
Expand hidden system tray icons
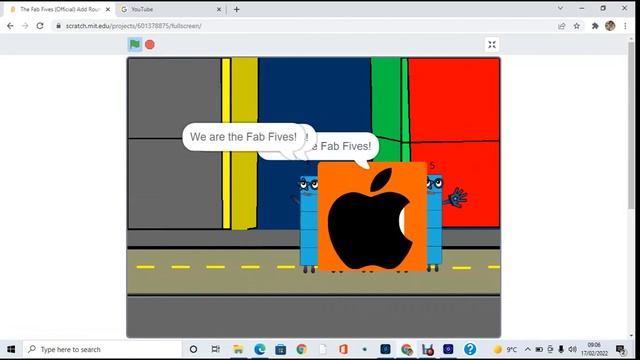527,349
